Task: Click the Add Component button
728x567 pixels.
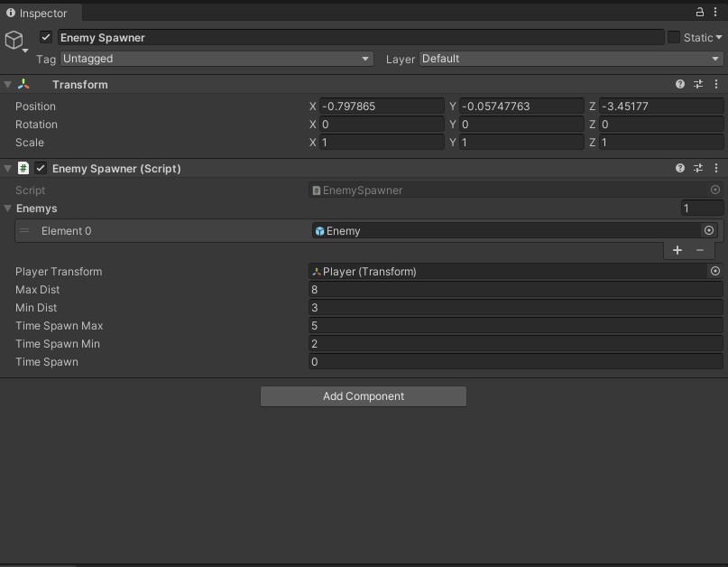Action: click(363, 396)
